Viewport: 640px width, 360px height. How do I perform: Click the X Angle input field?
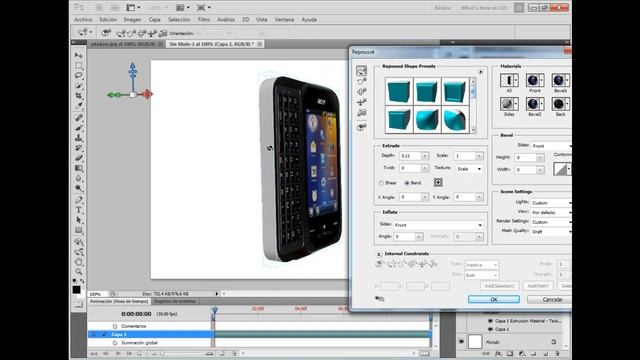click(x=411, y=197)
